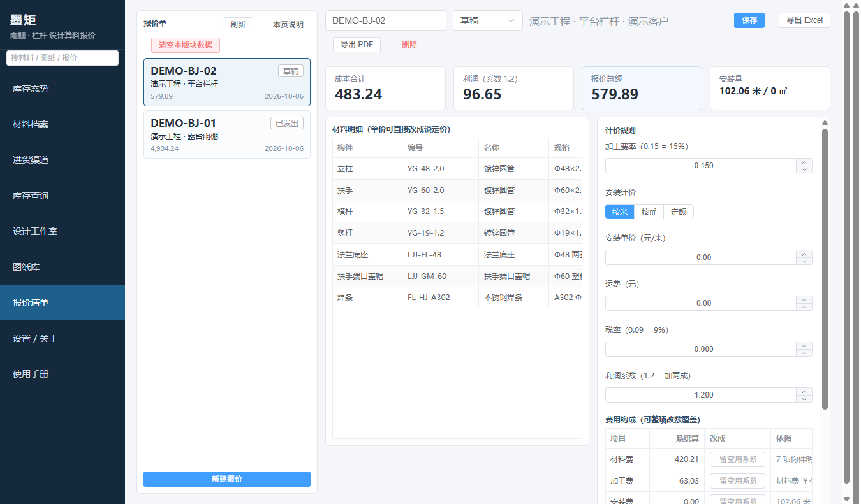Viewport: 861px width, 504px height.
Task: Click the 材料费 override field 留空用系统
Action: (738, 459)
